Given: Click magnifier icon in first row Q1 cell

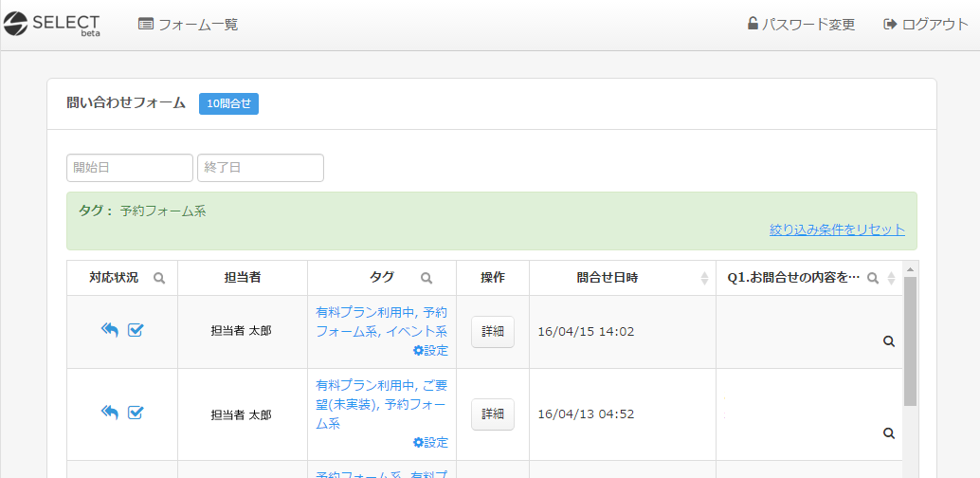Looking at the screenshot, I should pyautogui.click(x=889, y=341).
